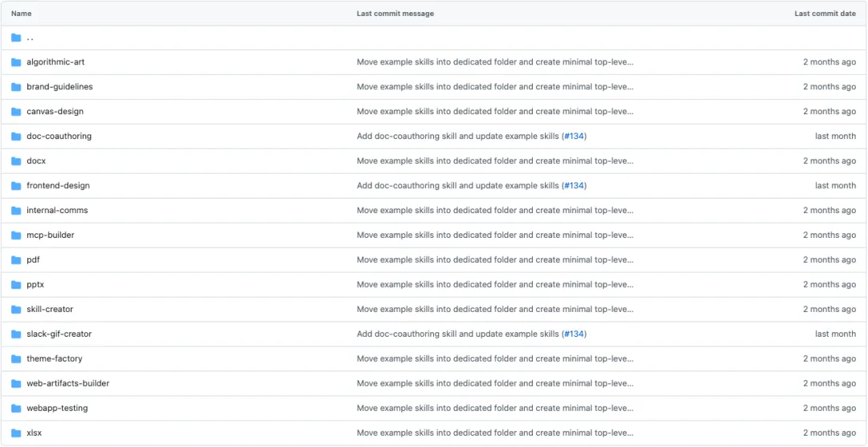Click the folder icon next to brand-guidelines
Viewport: 868px width, 447px height.
click(x=16, y=87)
